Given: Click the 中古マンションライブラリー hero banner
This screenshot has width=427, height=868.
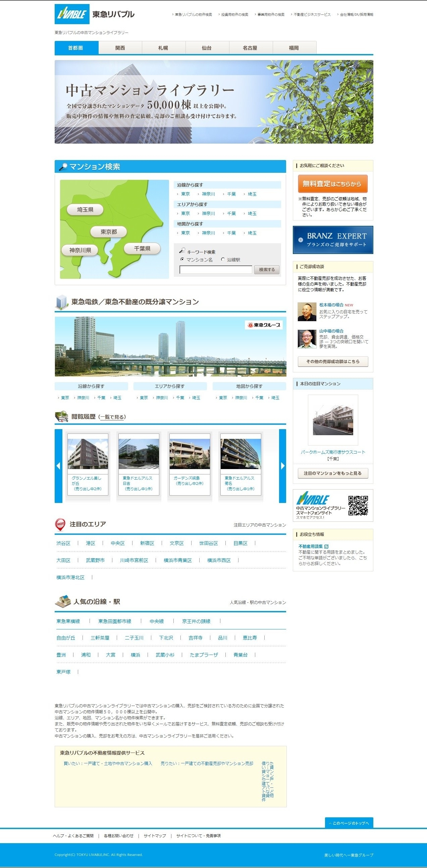Looking at the screenshot, I should pos(214,102).
